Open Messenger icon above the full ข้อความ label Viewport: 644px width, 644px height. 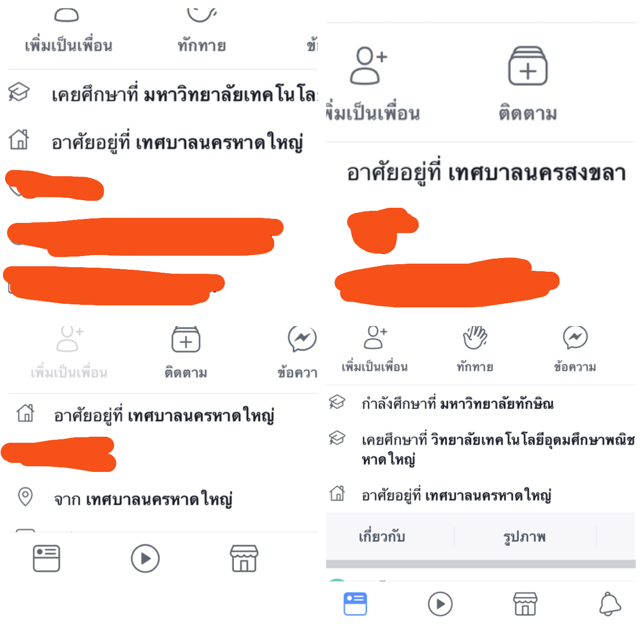(575, 337)
